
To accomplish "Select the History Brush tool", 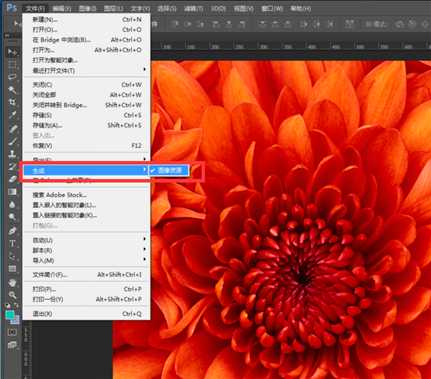I will [x=12, y=166].
